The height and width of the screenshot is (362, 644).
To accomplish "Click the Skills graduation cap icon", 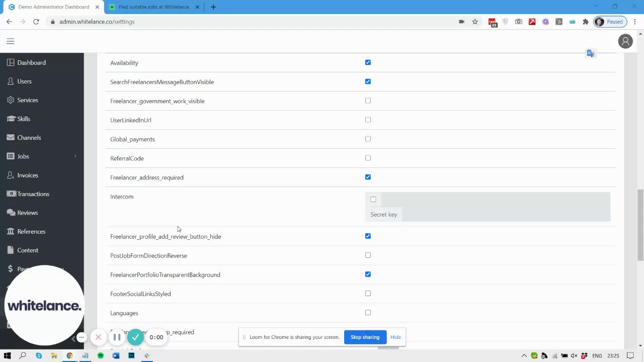I will (x=11, y=119).
